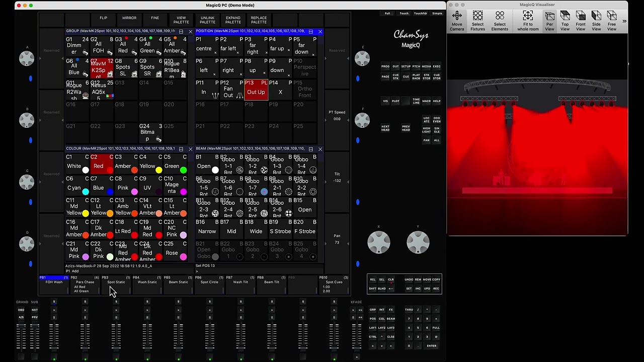Select the P13 Out Up position palette

pyautogui.click(x=256, y=89)
